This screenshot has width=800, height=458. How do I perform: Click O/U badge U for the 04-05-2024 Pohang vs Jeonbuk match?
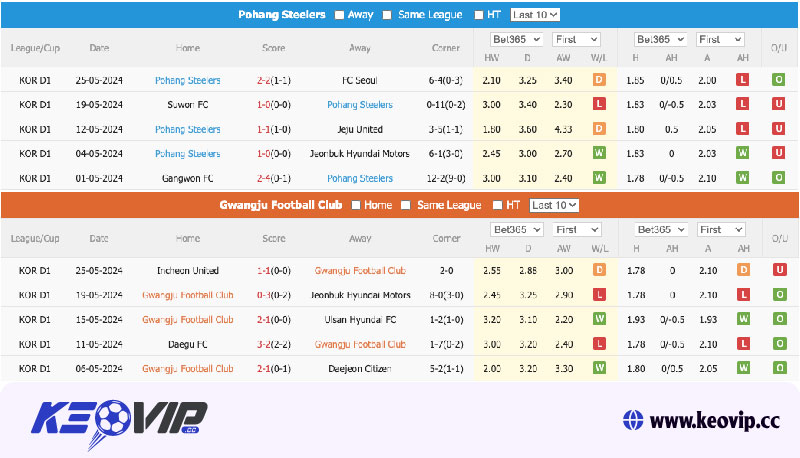tap(779, 153)
